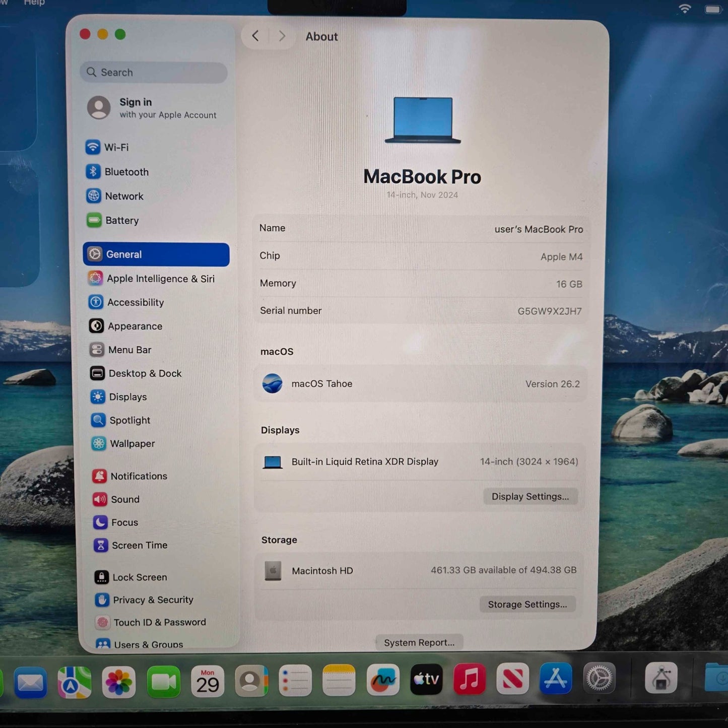Open Wi-Fi settings in sidebar
The width and height of the screenshot is (728, 728).
click(x=116, y=147)
